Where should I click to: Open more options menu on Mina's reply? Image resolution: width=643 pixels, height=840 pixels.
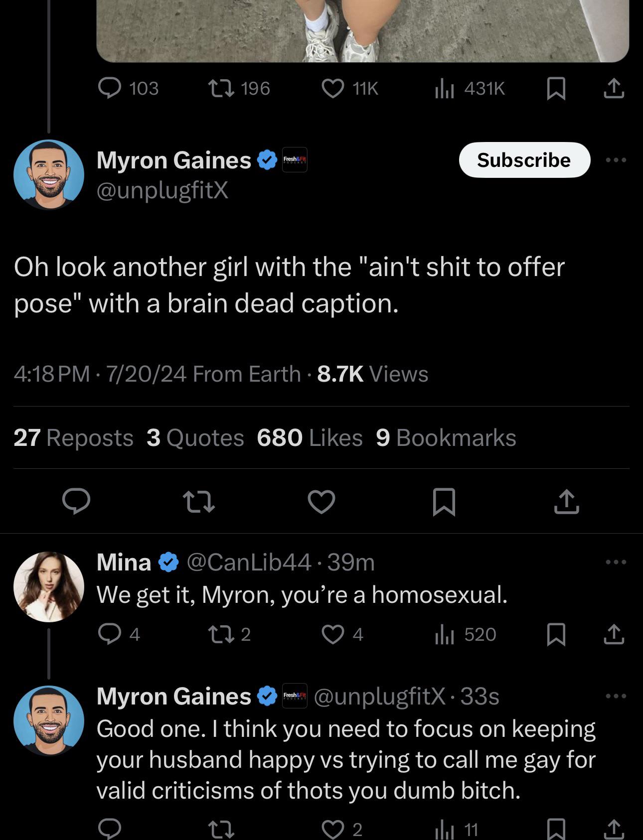(x=616, y=562)
